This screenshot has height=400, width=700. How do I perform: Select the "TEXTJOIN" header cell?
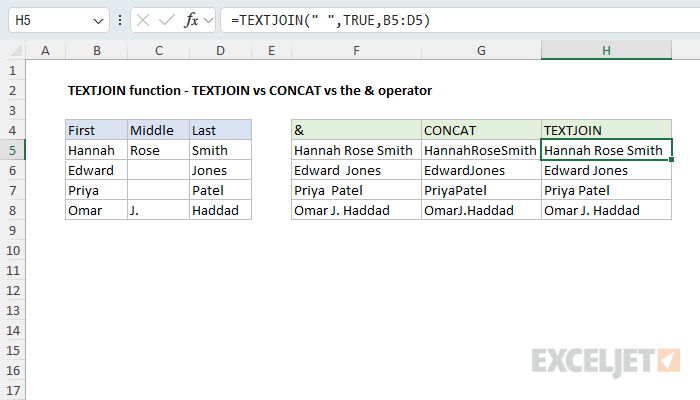tap(606, 130)
